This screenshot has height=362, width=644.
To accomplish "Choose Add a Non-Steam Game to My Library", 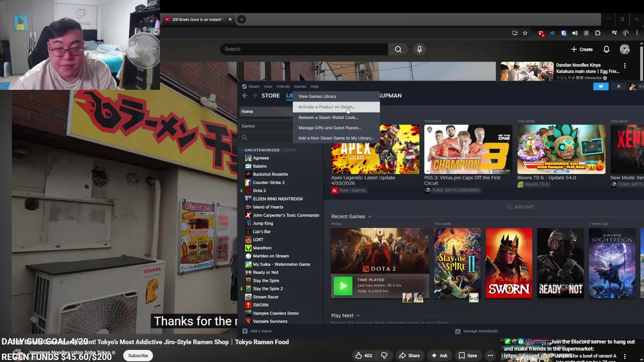I will click(336, 138).
